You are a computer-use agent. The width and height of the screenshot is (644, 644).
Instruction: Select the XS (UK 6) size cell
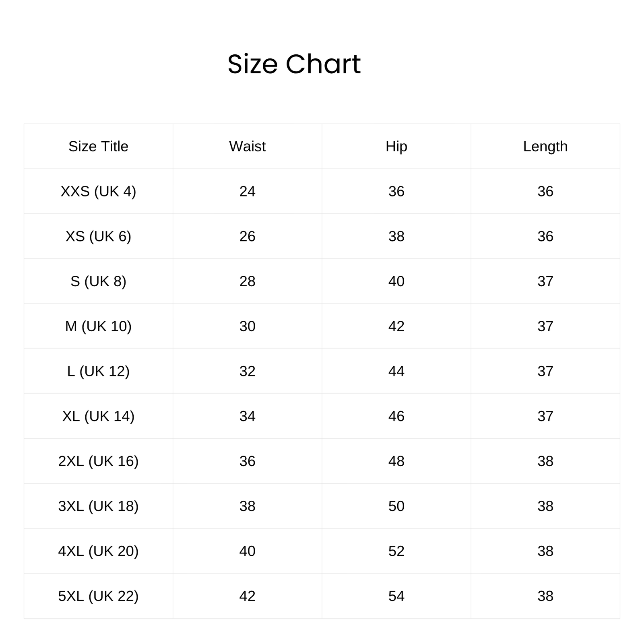[x=98, y=236]
